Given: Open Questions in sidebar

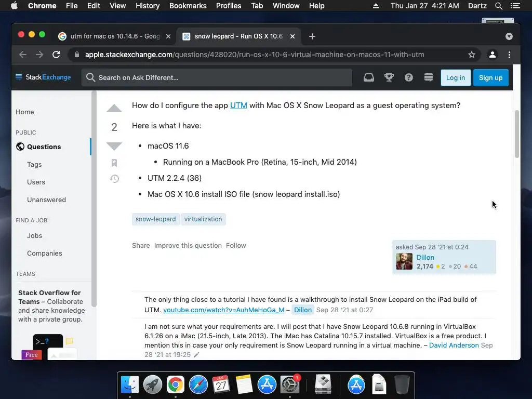Looking at the screenshot, I should click(44, 147).
